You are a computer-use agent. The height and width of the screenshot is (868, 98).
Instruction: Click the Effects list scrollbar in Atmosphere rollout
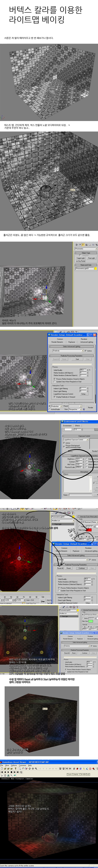pyautogui.click(x=91, y=484)
